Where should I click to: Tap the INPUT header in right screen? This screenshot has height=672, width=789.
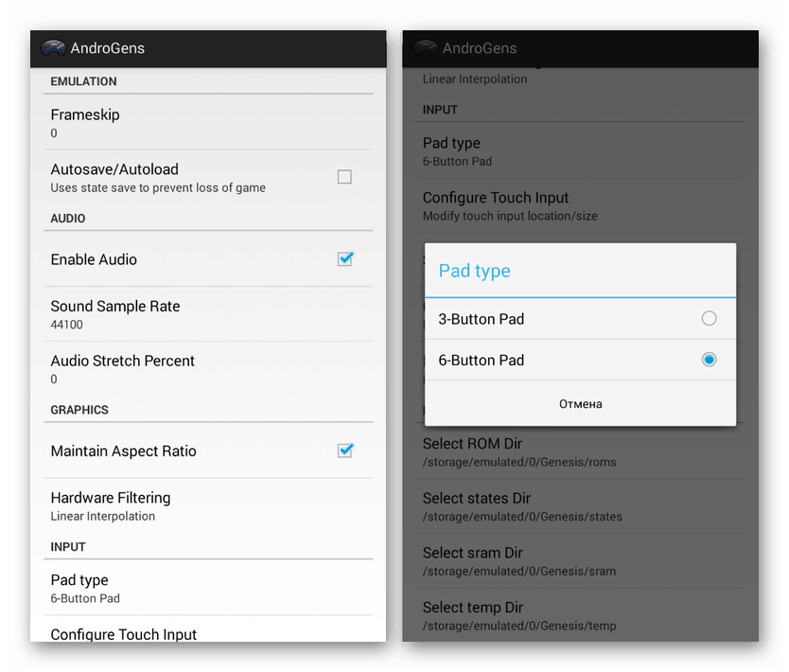(x=440, y=110)
